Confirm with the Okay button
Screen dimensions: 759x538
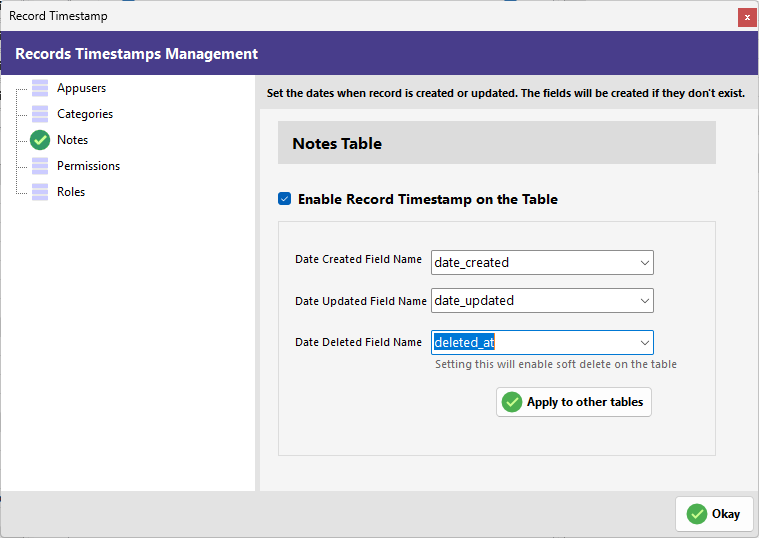coord(714,514)
